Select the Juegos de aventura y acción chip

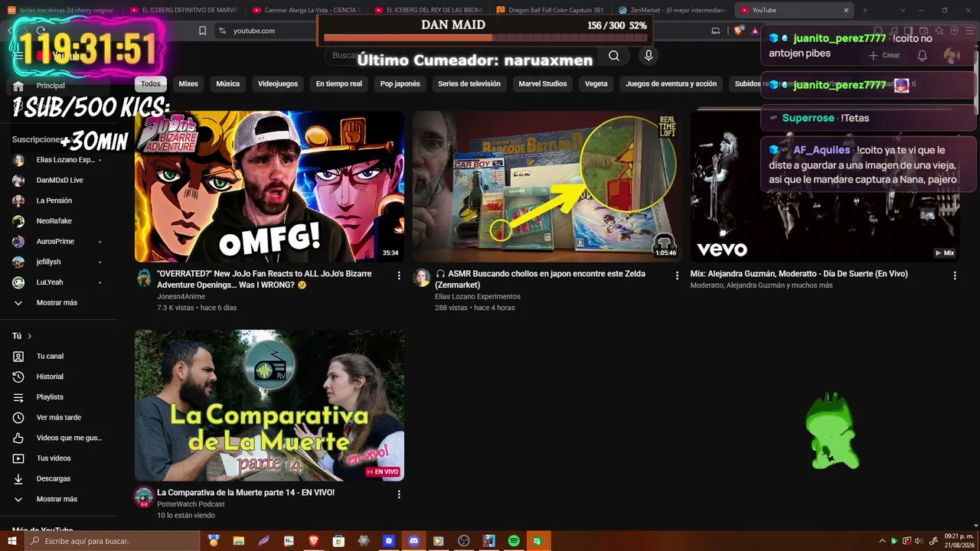[x=671, y=84]
